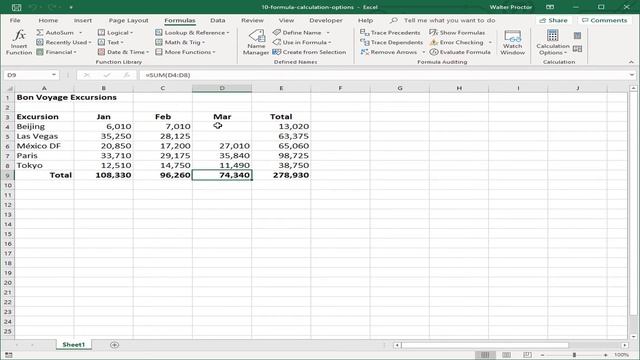Click Create from Selection
Viewport: 640px width, 360px height.
tap(309, 52)
